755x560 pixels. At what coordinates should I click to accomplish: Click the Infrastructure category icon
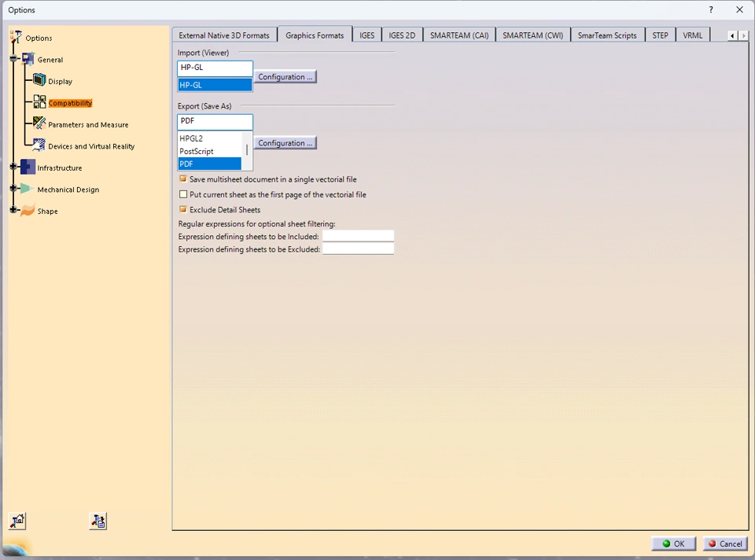click(x=28, y=167)
